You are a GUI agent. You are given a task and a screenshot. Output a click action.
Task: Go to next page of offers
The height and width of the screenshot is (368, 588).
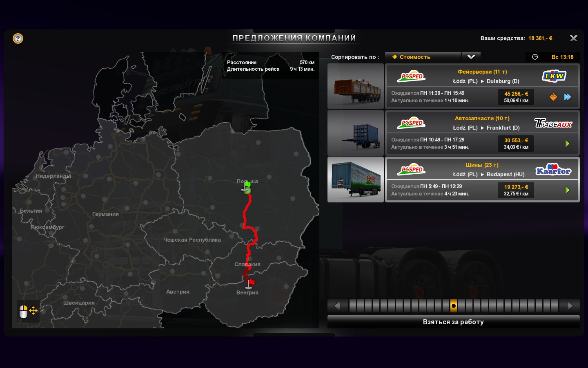(x=570, y=305)
